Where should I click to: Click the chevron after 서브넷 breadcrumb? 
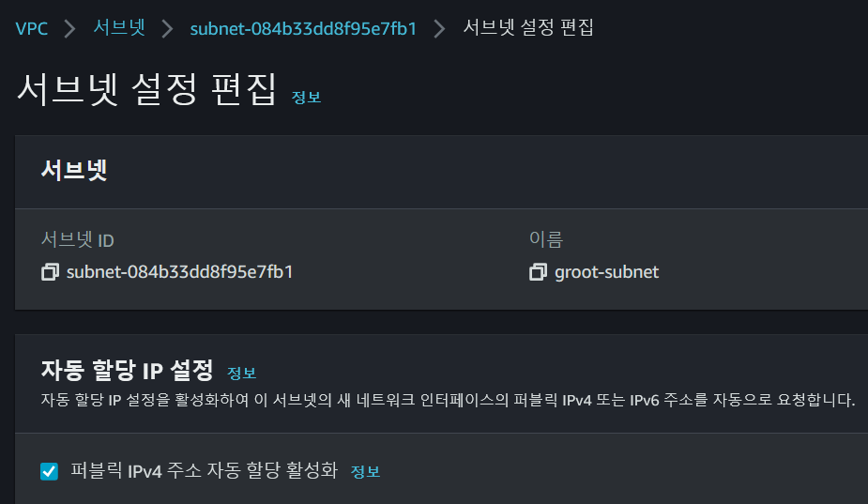(x=167, y=28)
